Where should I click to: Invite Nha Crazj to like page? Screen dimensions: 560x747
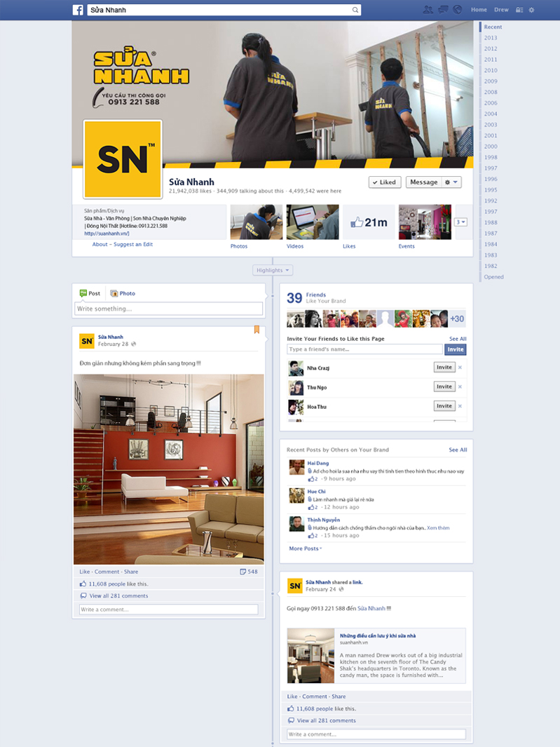point(444,368)
